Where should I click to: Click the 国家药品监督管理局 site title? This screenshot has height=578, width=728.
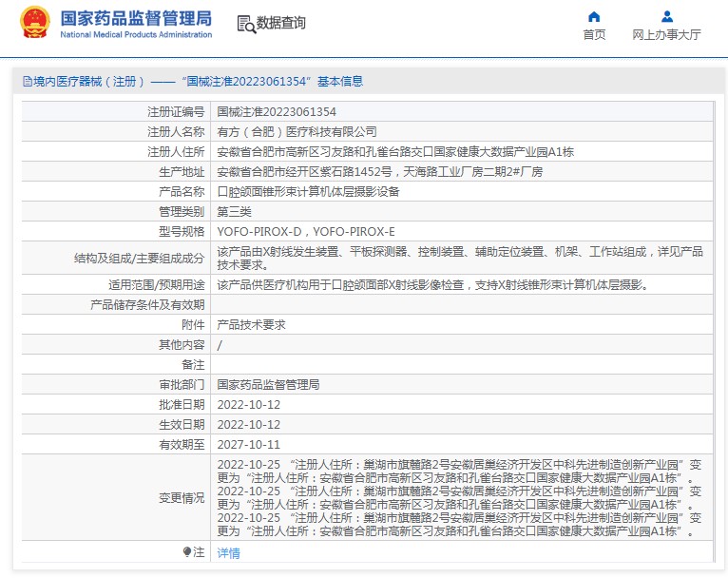click(136, 18)
